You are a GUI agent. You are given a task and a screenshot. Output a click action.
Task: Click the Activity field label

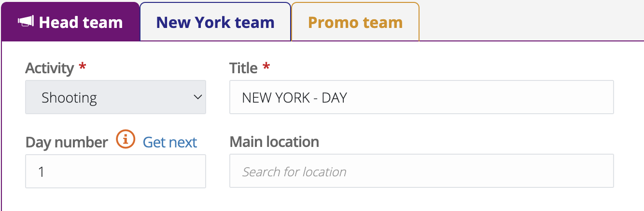[49, 68]
